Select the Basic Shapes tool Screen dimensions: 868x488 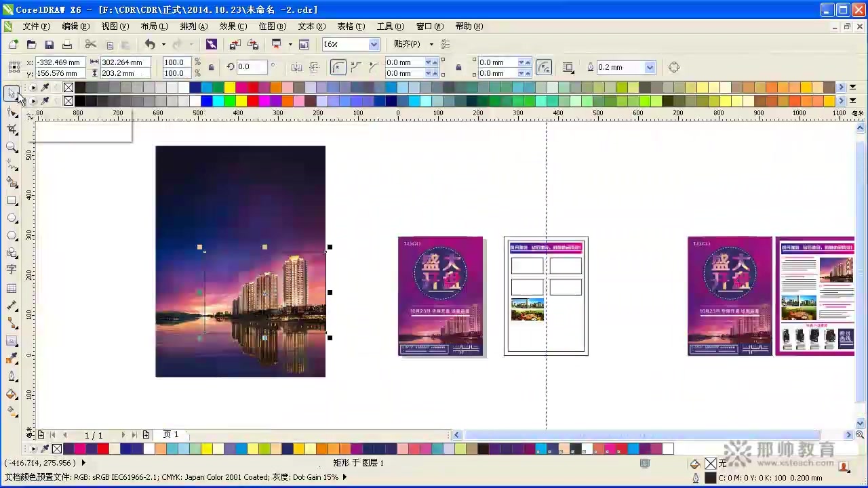(12, 253)
